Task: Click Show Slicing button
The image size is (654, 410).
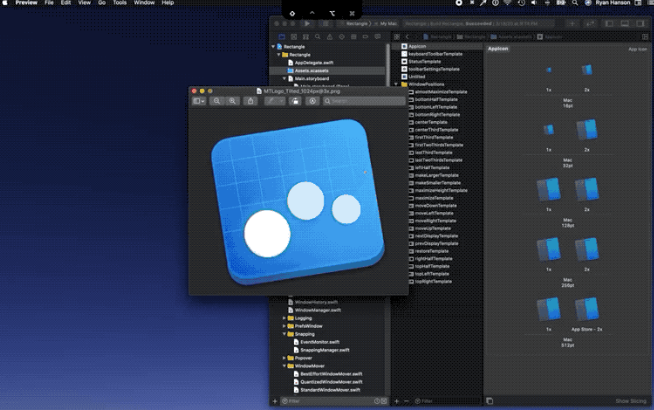Action: [x=631, y=401]
